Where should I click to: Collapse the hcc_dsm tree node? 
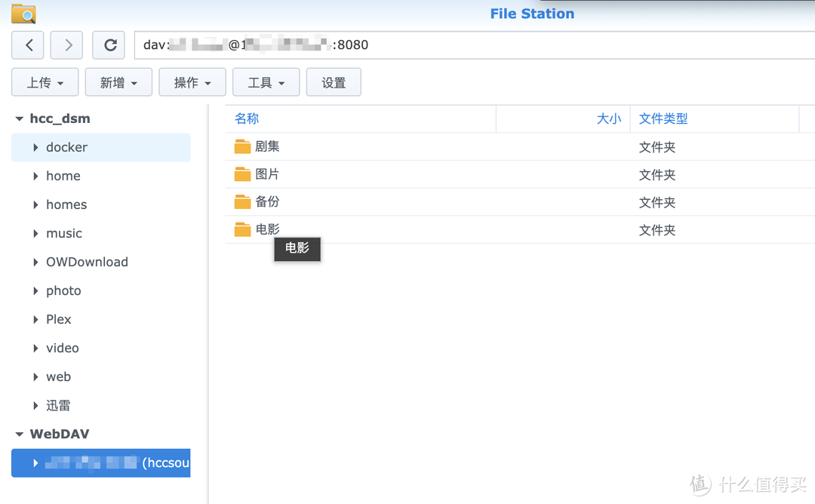[x=19, y=119]
